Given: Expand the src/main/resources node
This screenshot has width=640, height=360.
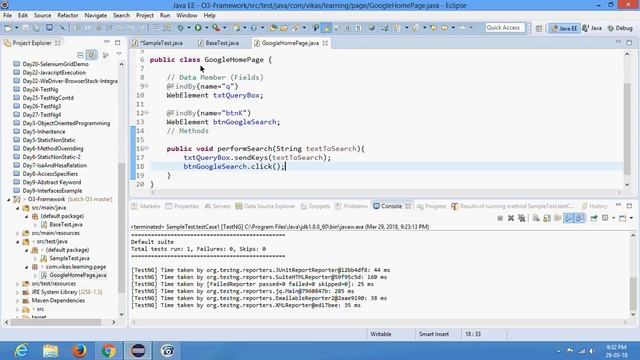Looking at the screenshot, I should pos(18,233).
